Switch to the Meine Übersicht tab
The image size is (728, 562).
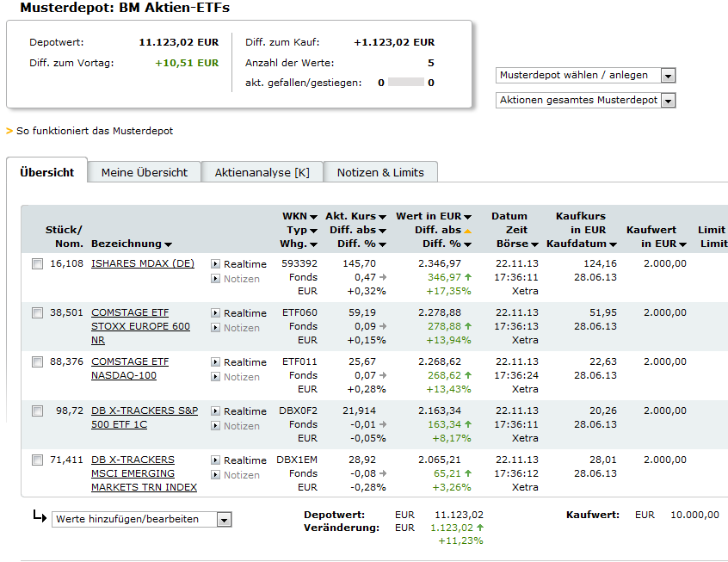[x=144, y=172]
